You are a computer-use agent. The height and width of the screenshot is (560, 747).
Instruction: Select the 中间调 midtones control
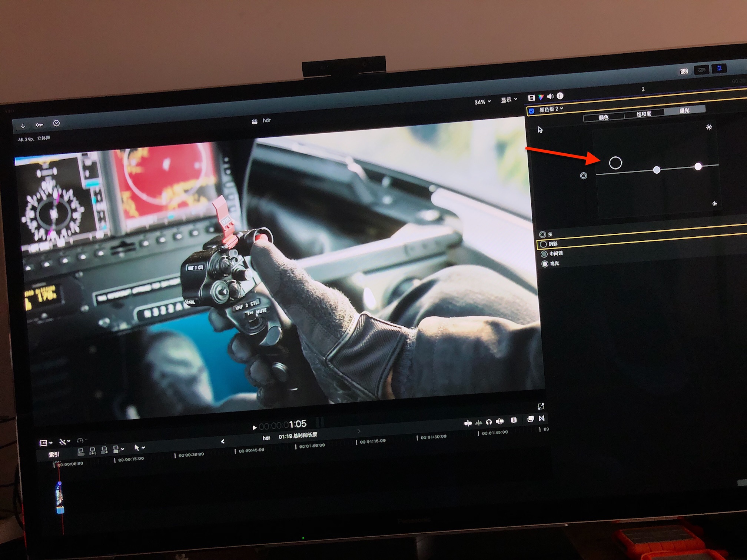544,254
